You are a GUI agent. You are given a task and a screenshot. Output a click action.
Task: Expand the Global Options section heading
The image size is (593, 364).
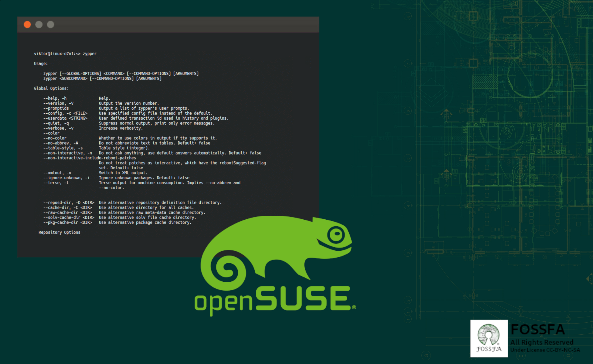[51, 88]
